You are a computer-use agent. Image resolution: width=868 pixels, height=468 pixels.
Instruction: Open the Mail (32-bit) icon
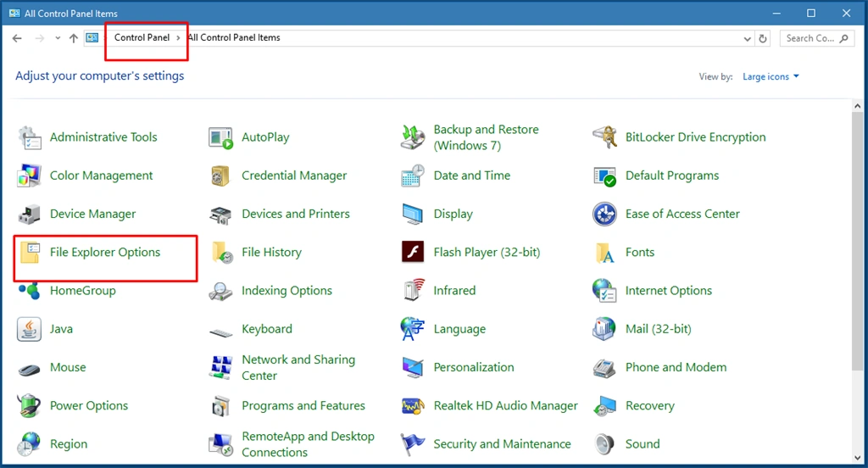pos(604,329)
